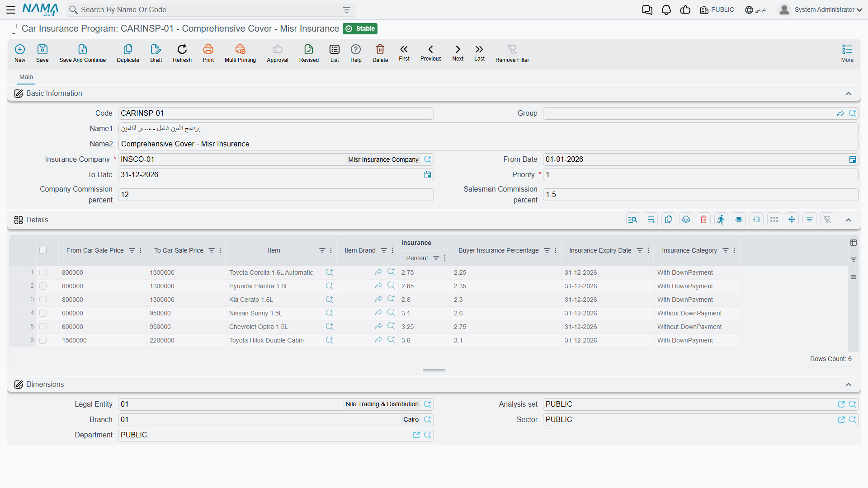Click the PUBLIC company selector
Screen dimensions: 868x488
717,10
